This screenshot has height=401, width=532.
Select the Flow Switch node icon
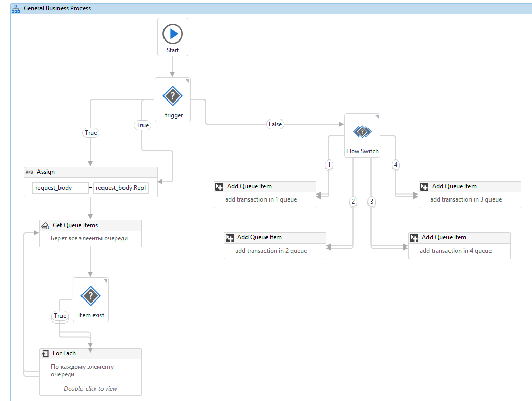pyautogui.click(x=362, y=131)
